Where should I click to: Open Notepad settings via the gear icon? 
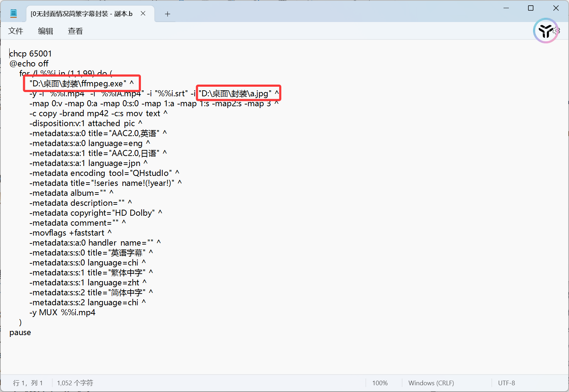558,31
